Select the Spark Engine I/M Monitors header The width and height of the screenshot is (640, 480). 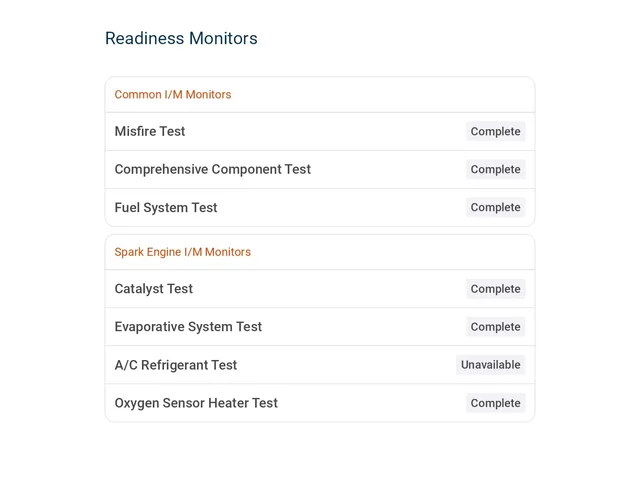320,252
